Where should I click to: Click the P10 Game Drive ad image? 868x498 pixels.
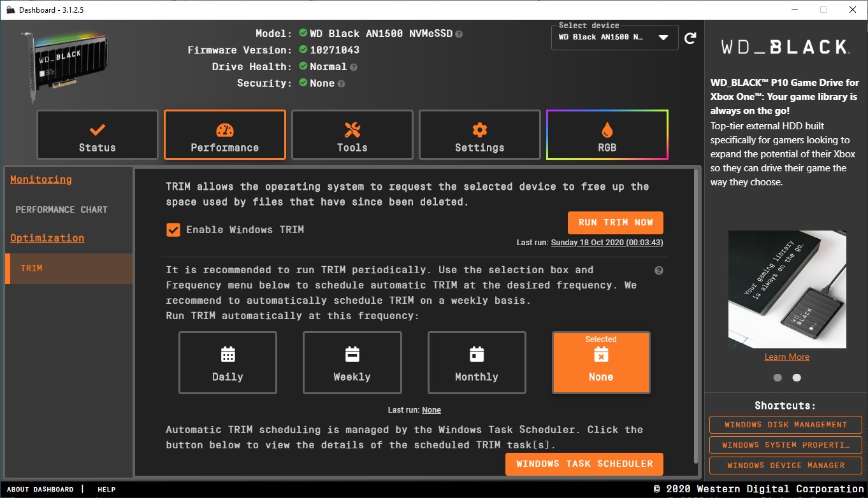[787, 289]
